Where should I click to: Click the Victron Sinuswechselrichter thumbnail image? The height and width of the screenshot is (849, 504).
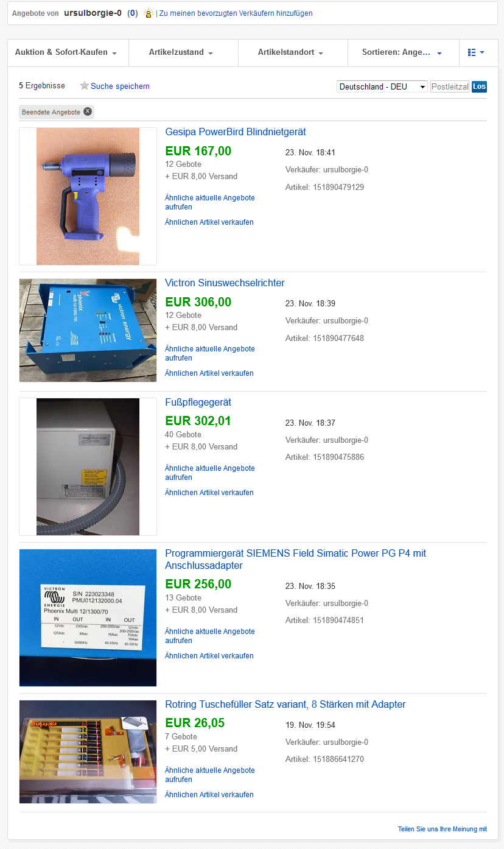(88, 330)
